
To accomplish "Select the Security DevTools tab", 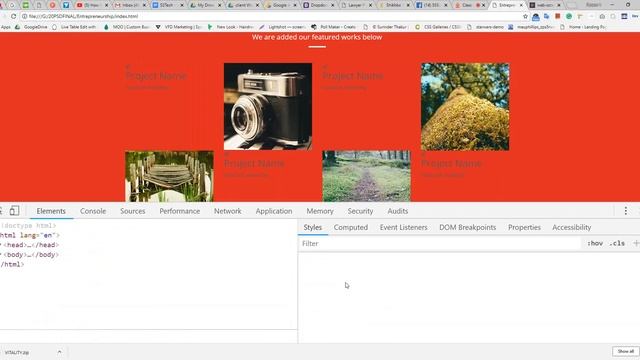I will pos(360,211).
